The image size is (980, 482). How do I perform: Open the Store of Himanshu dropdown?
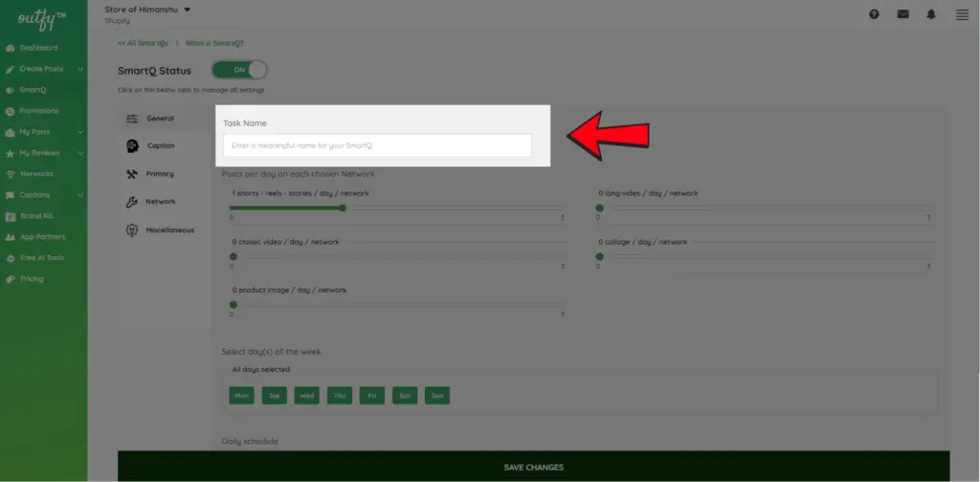147,10
